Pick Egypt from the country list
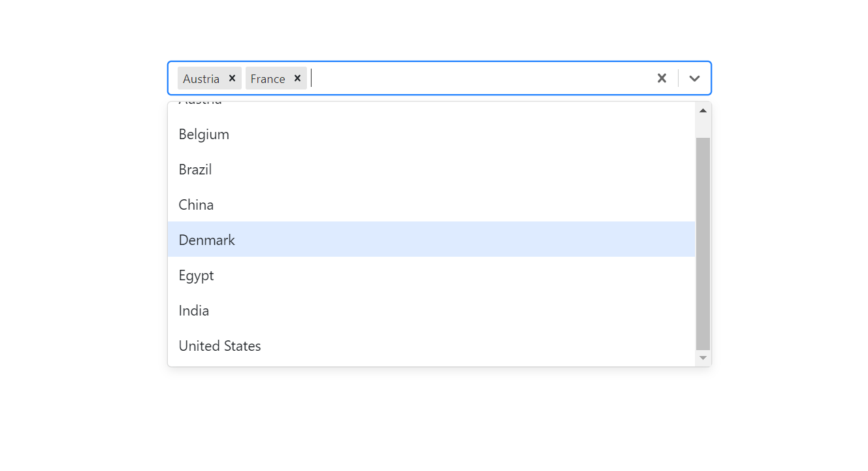Image resolution: width=868 pixels, height=471 pixels. coord(196,275)
